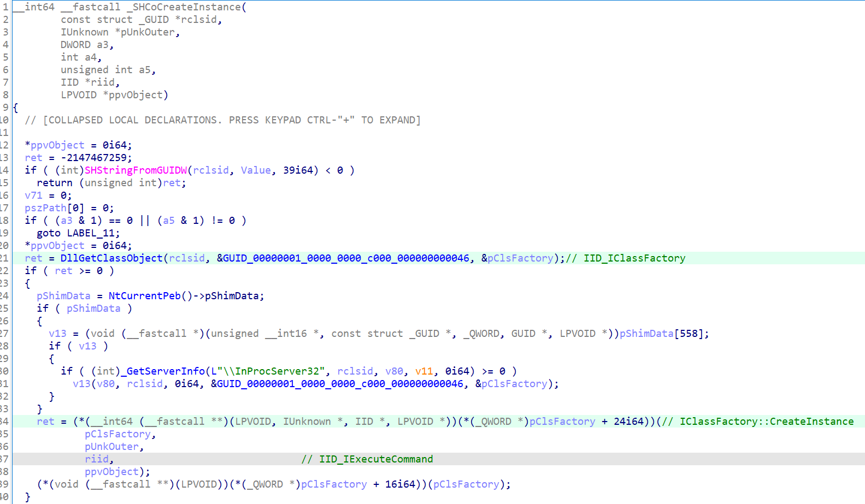This screenshot has width=865, height=504.
Task: Expand the collapsed local declarations comment
Action: pos(222,120)
